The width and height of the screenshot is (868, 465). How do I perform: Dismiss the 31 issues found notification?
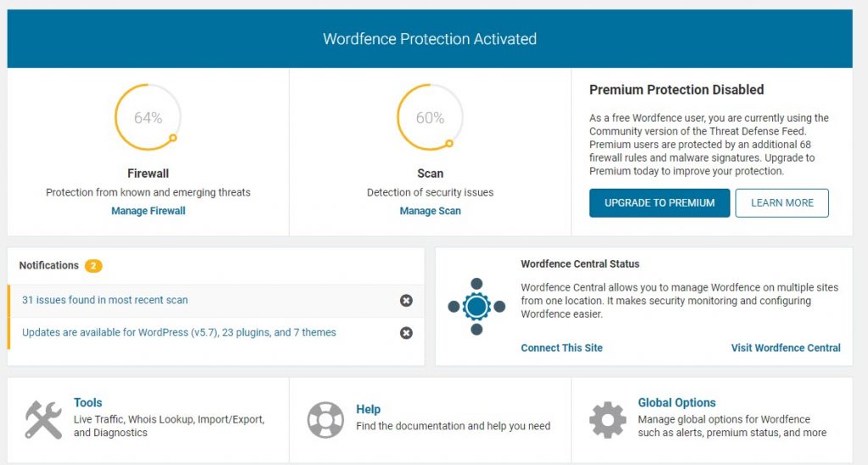tap(406, 301)
